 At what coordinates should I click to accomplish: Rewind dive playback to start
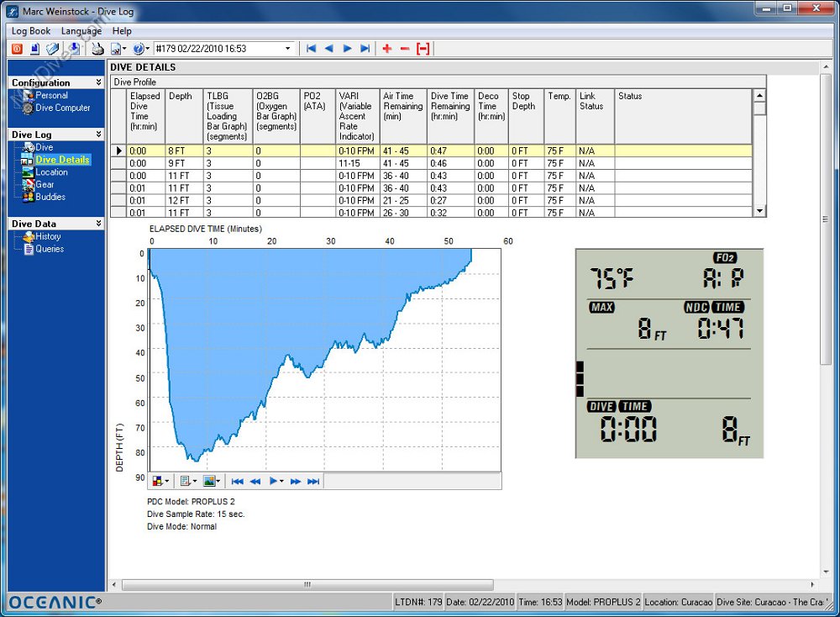coord(238,482)
